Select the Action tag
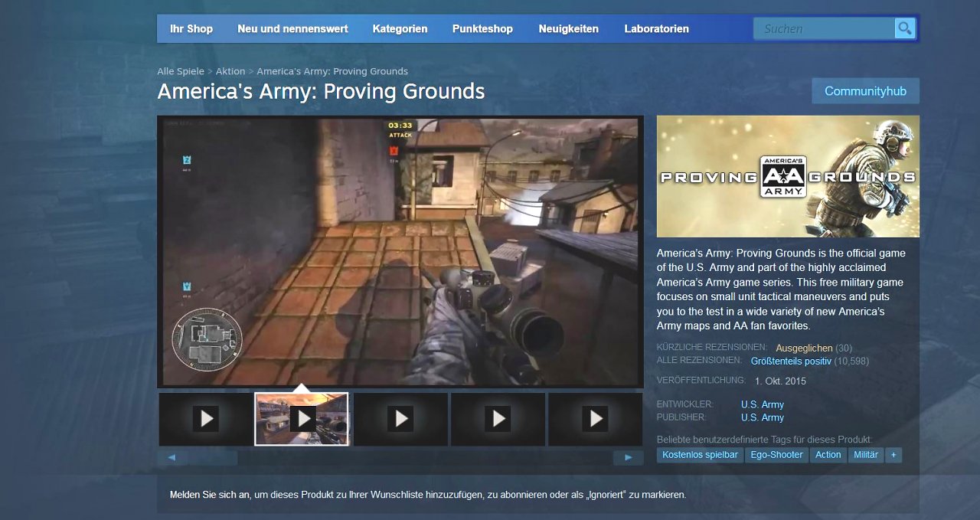Viewport: 980px width, 520px height. pos(828,455)
